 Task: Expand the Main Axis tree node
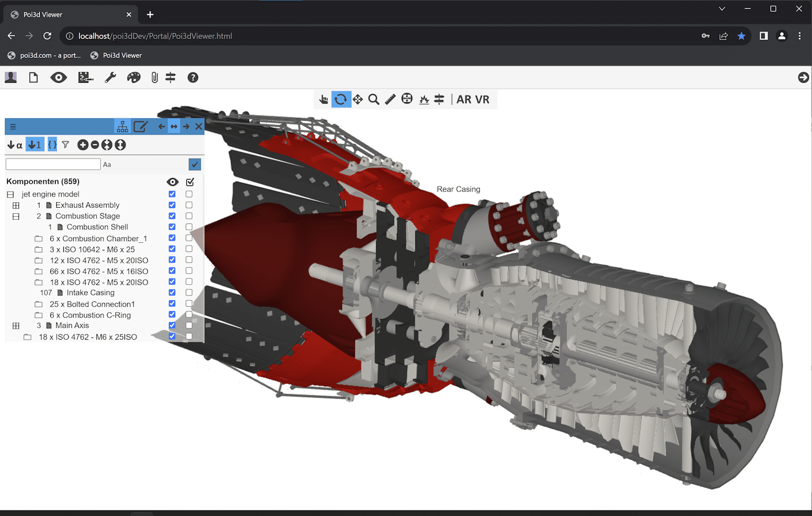coord(16,325)
